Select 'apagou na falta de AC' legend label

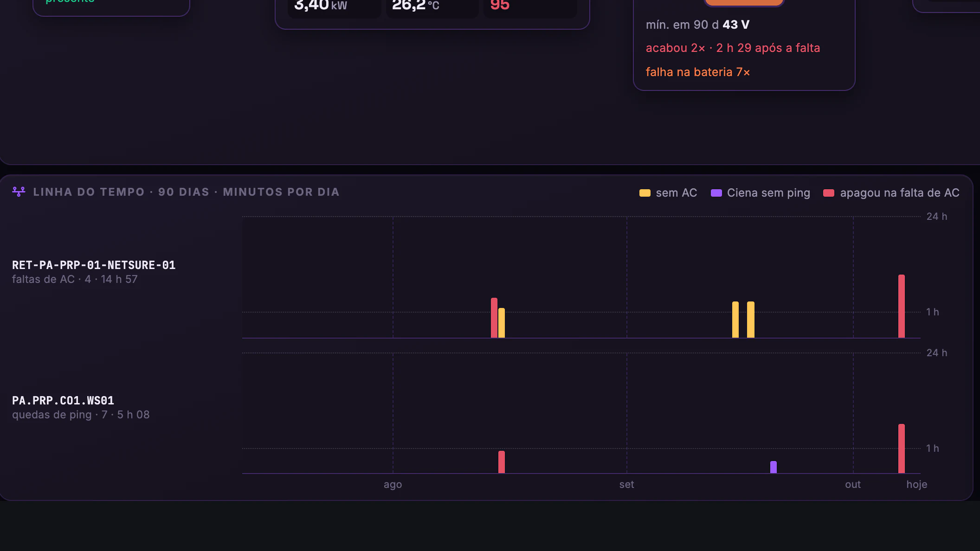pos(900,193)
